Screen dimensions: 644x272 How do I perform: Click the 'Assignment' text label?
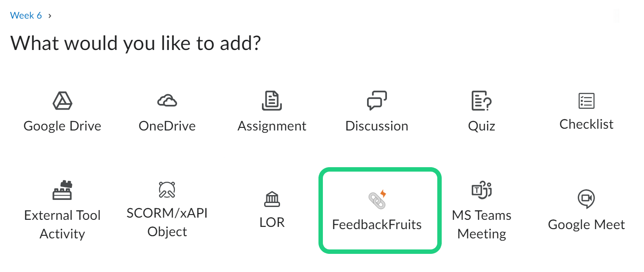point(272,126)
